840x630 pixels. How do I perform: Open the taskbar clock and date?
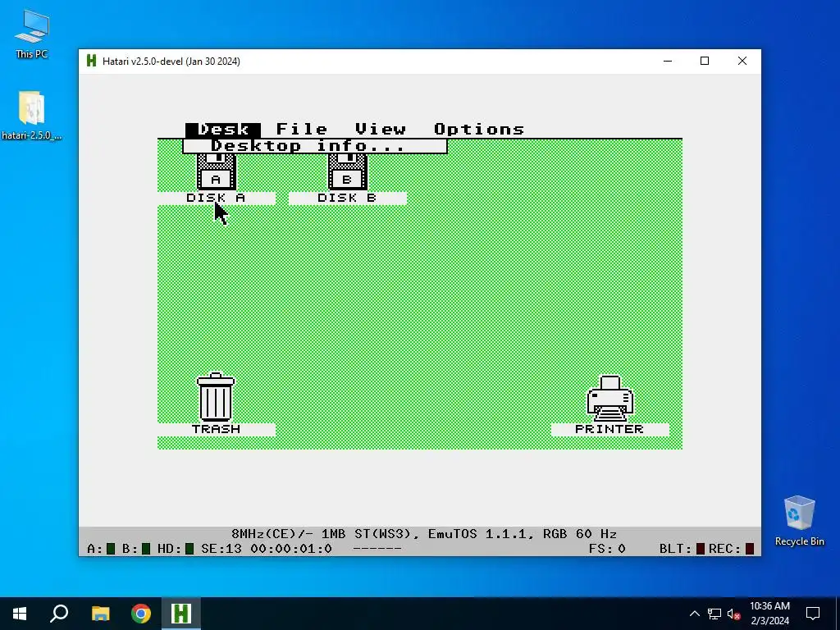(769, 614)
